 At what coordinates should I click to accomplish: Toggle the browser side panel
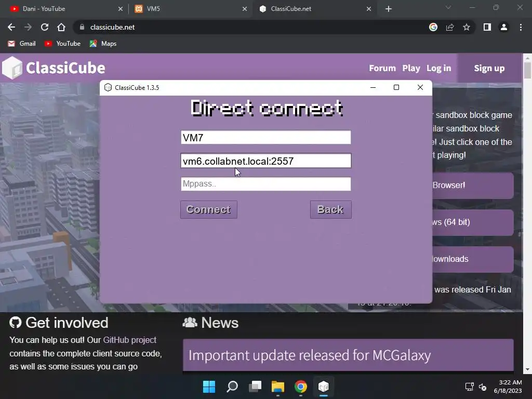pos(487,27)
